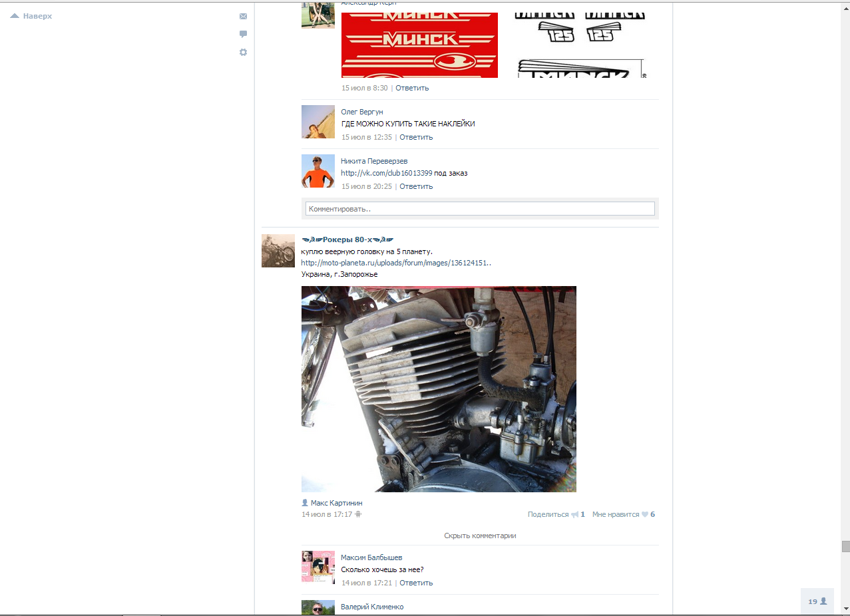
Task: Collapse comments with Скрыть комментарии
Action: click(480, 536)
